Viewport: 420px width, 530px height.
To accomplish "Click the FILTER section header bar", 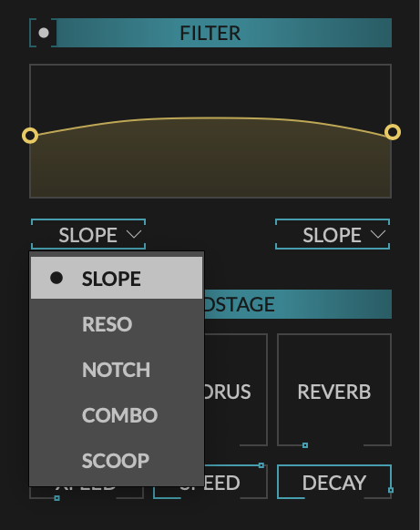I will coord(224,33).
